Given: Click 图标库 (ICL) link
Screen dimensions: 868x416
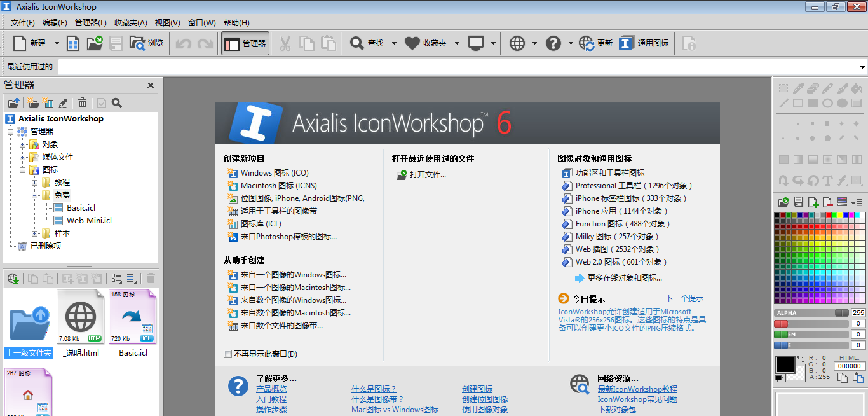Looking at the screenshot, I should click(x=261, y=224).
